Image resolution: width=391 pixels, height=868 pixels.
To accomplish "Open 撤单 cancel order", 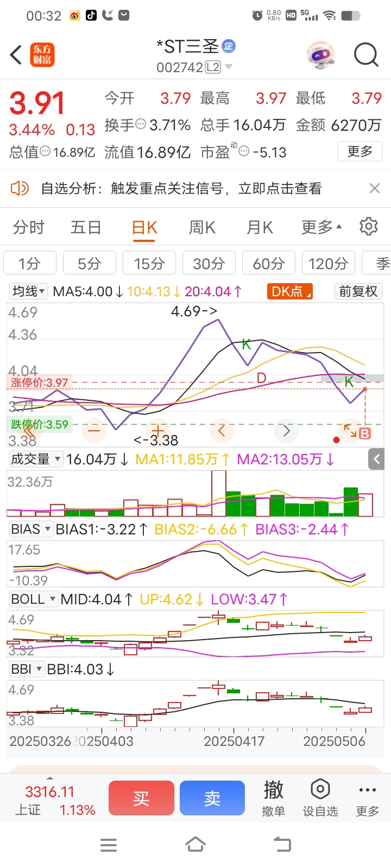I will click(x=273, y=798).
